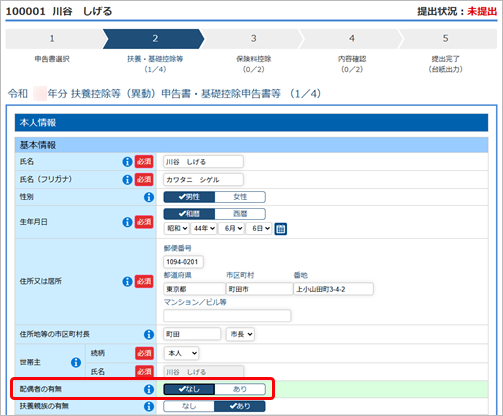Show info for 生年月日 field

point(127,222)
